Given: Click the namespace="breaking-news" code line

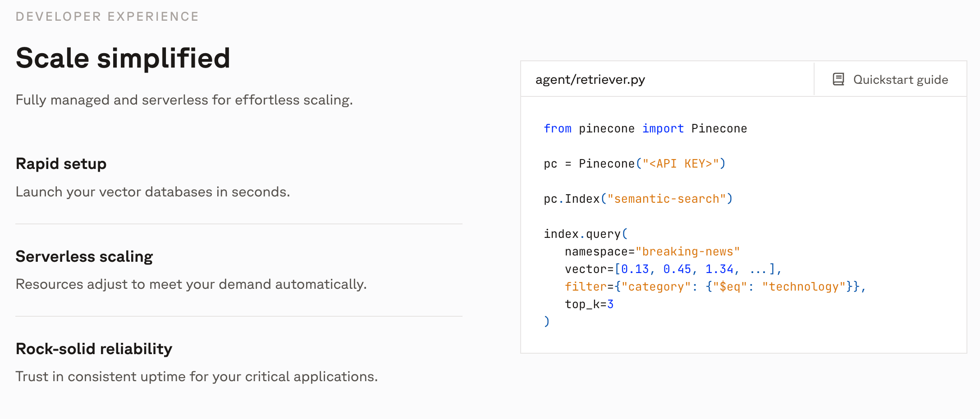Looking at the screenshot, I should (x=652, y=251).
